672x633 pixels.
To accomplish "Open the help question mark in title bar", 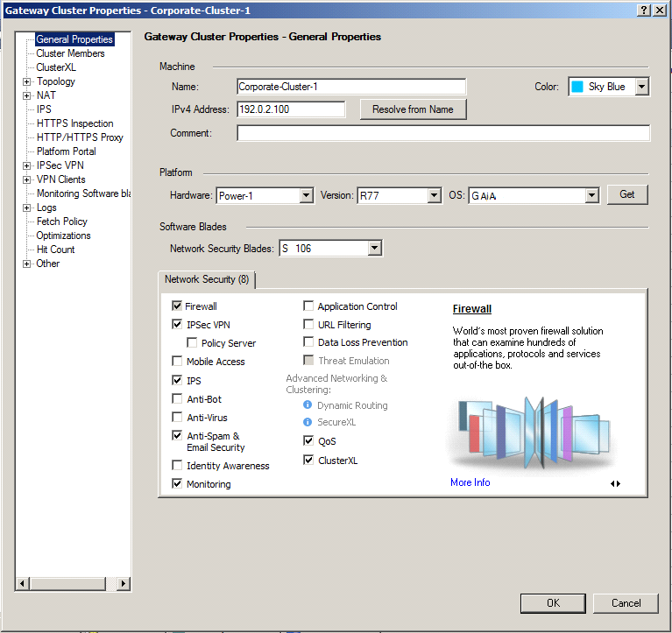I will point(644,11).
